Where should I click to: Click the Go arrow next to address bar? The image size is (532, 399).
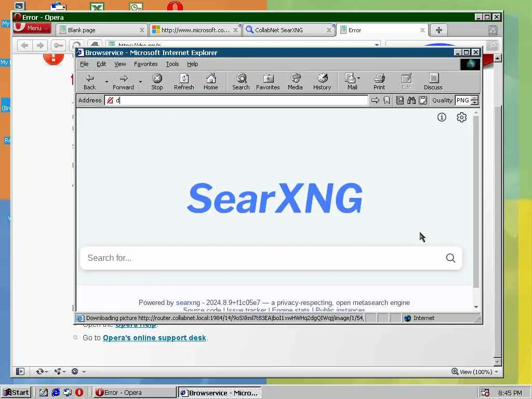tap(375, 100)
